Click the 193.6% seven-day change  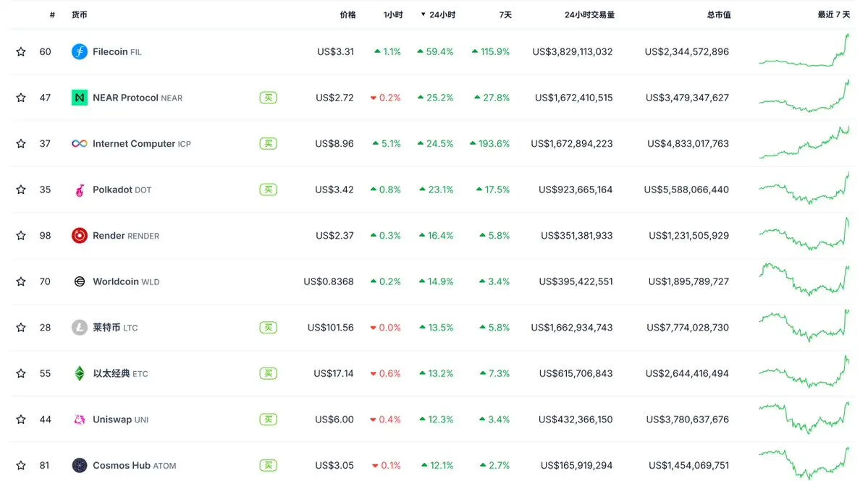click(489, 143)
